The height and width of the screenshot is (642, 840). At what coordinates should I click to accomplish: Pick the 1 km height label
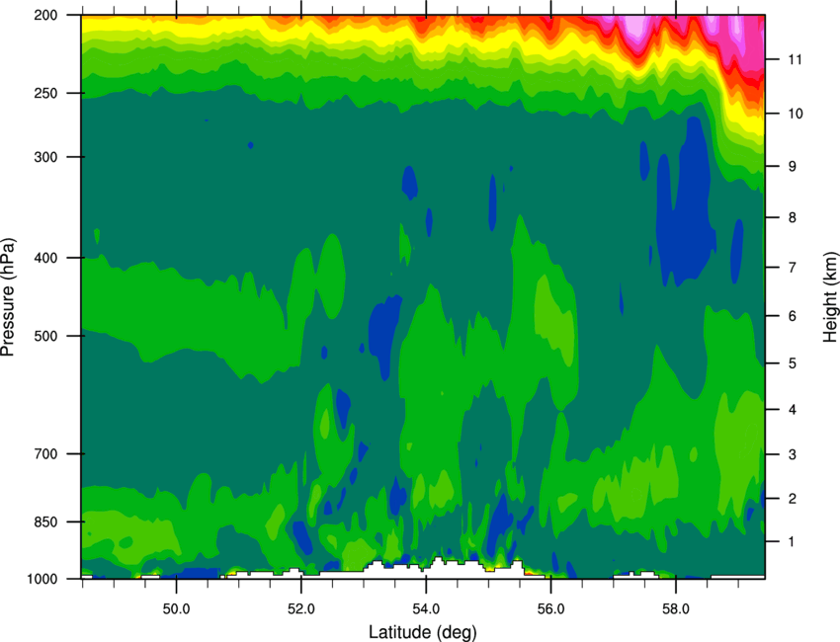pos(792,542)
